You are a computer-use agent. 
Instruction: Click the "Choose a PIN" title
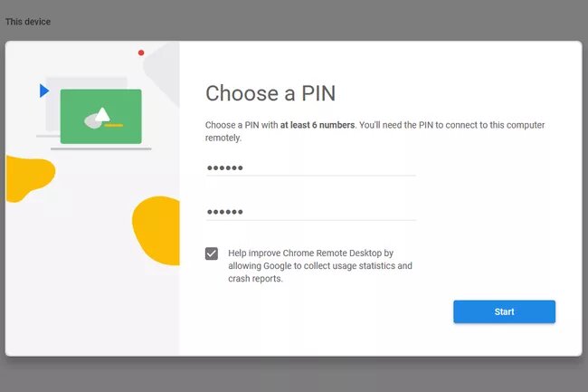click(x=270, y=93)
